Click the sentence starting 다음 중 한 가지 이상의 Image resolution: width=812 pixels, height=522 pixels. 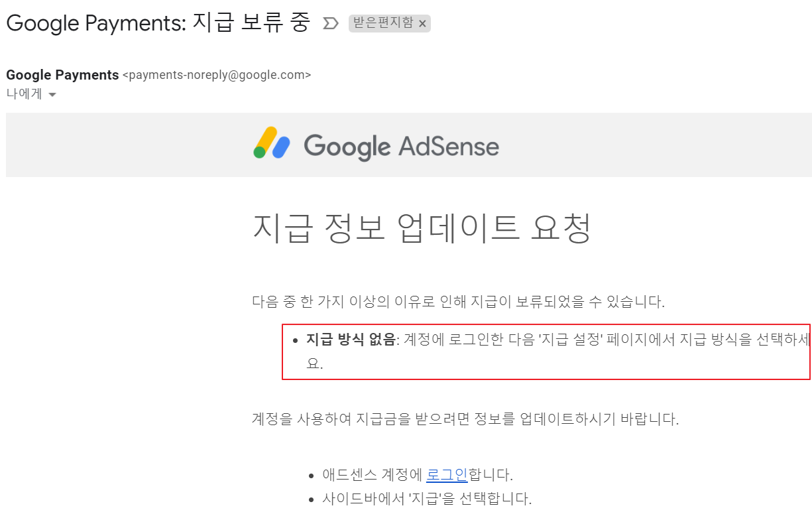point(459,302)
